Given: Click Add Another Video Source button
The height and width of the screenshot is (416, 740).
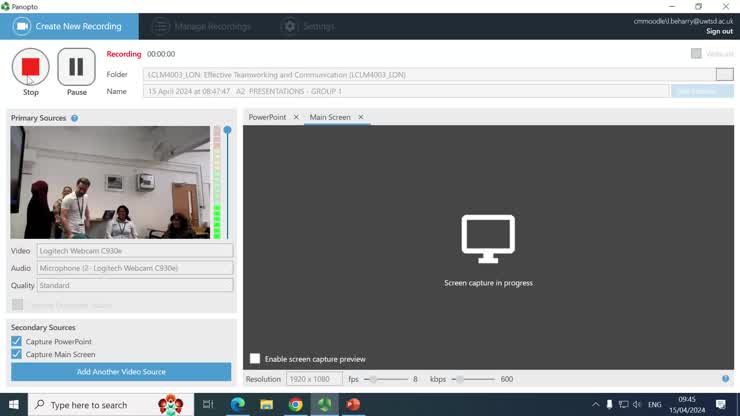Looking at the screenshot, I should (x=121, y=372).
